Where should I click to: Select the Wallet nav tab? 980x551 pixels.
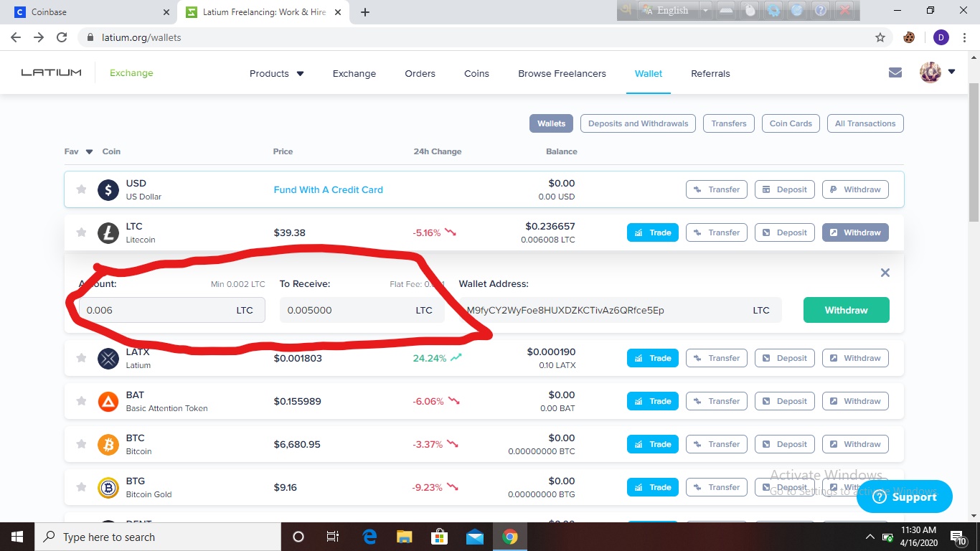click(x=649, y=73)
